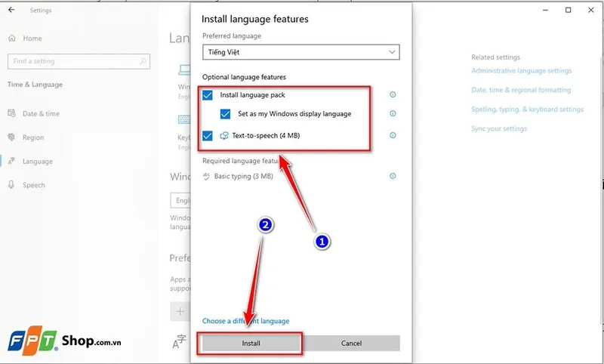
Task: Open Administrative language settings link
Action: [521, 71]
